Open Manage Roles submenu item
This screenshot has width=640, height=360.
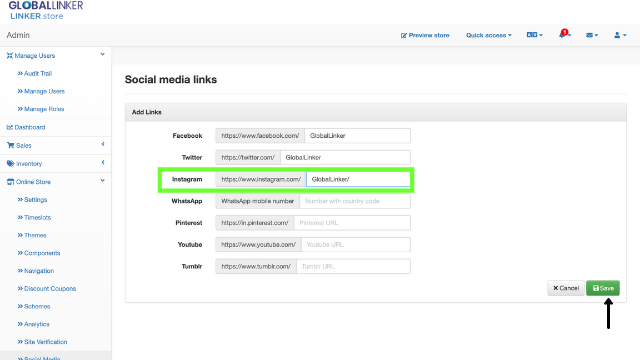click(41, 109)
